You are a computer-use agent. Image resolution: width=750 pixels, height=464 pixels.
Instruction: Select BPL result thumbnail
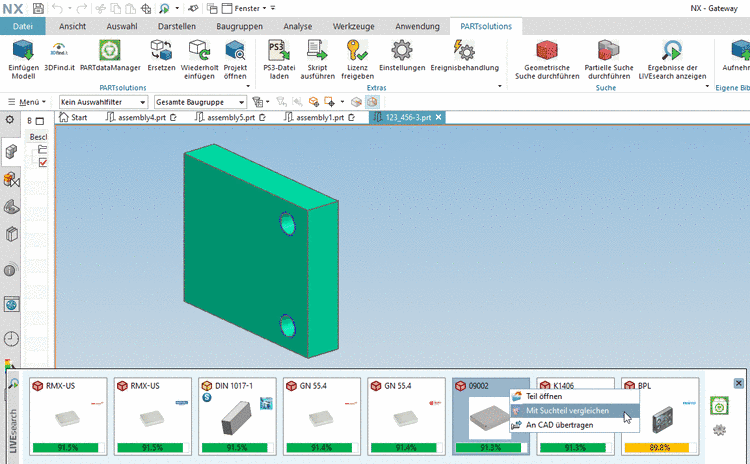tap(660, 416)
